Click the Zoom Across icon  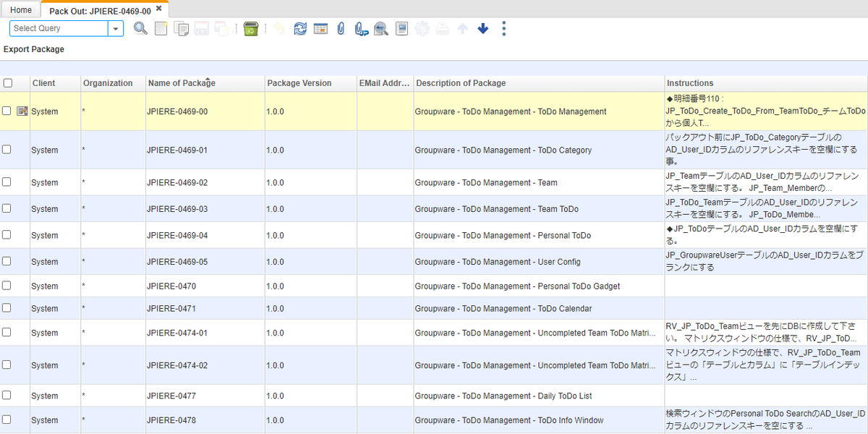coord(380,28)
